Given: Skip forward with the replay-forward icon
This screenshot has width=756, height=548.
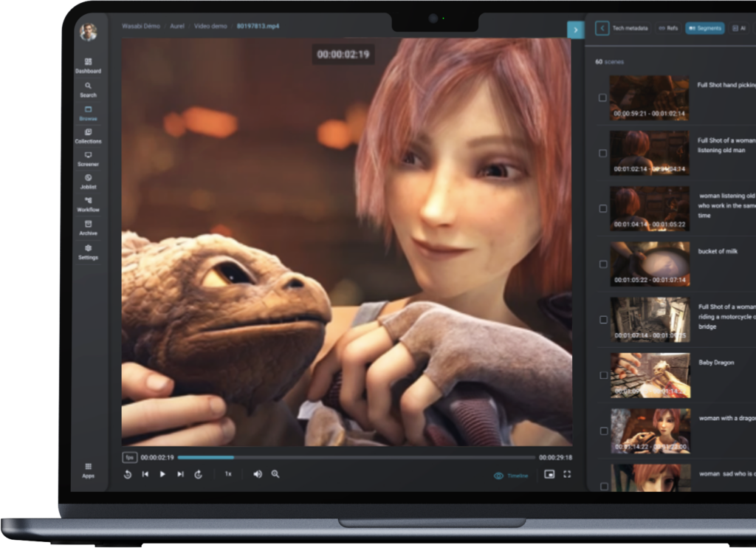Looking at the screenshot, I should (198, 474).
